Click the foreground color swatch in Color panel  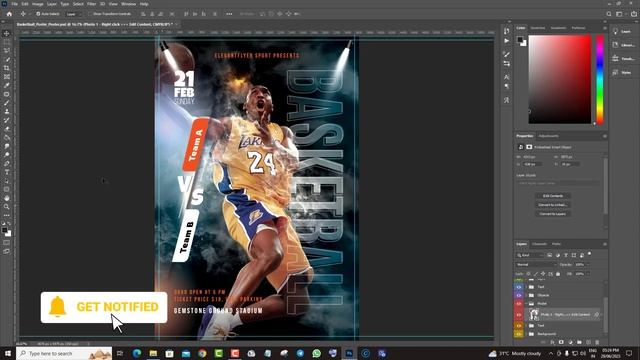(520, 40)
